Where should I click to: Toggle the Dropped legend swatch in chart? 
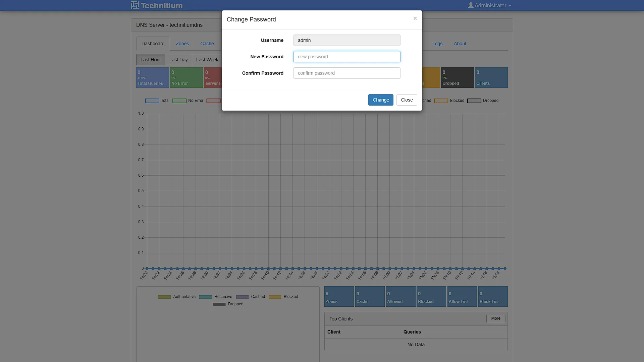pos(474,101)
